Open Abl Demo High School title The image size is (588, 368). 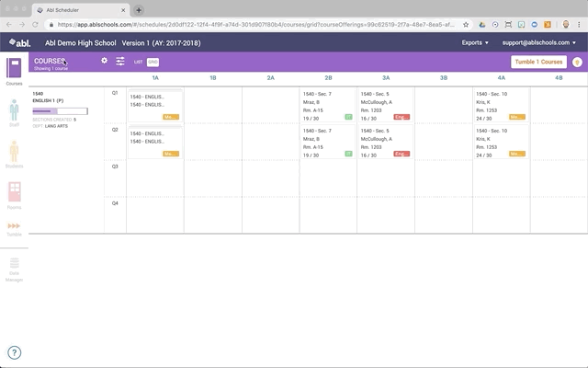coord(81,43)
